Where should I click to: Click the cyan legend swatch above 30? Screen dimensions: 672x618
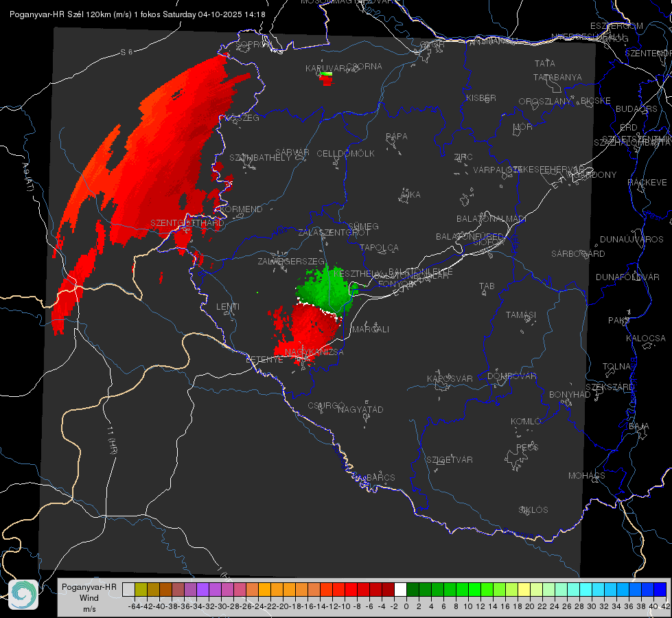(x=586, y=590)
